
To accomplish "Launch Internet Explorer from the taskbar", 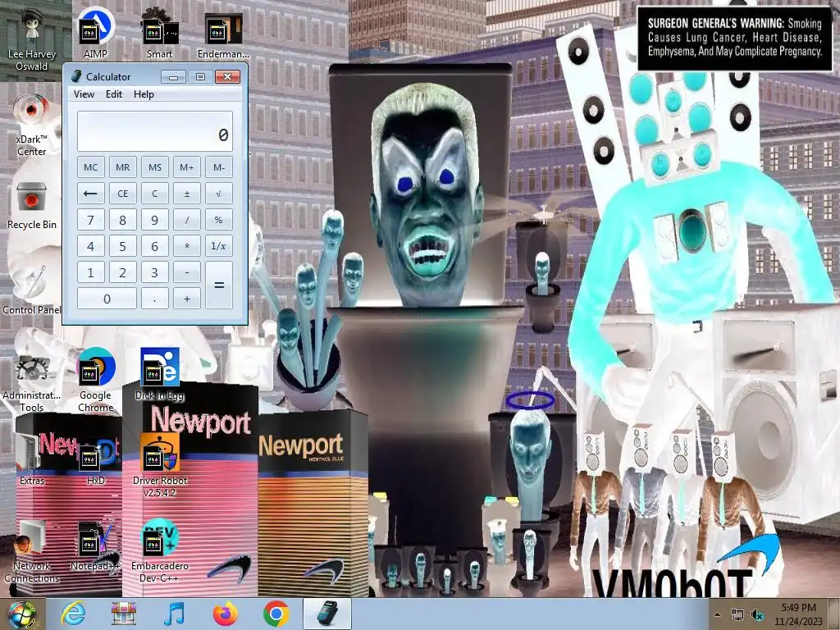I will tap(73, 614).
